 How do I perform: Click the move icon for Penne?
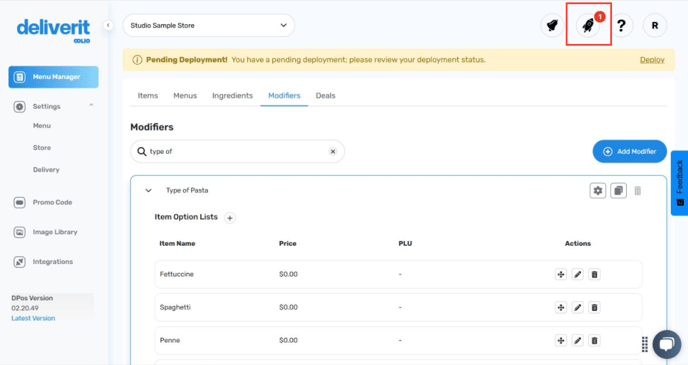(x=561, y=340)
